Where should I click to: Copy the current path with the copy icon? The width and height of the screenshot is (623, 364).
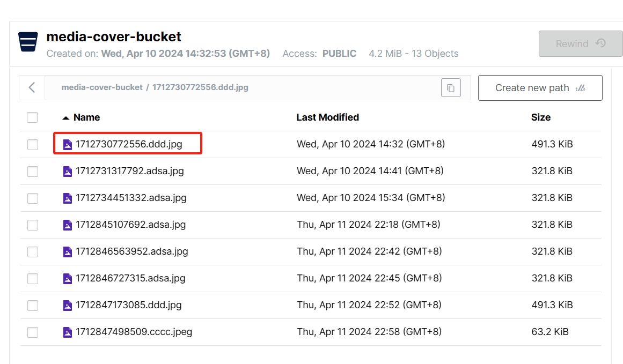pyautogui.click(x=451, y=88)
